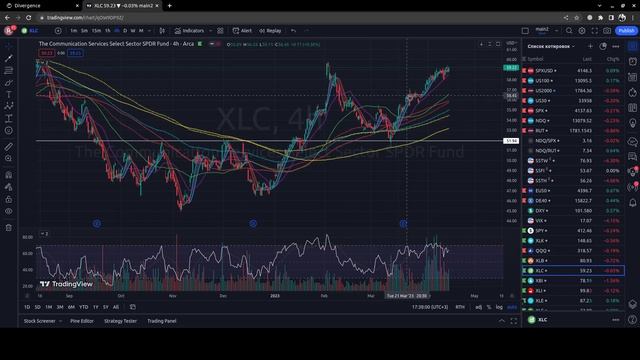Viewport: 640px width, 360px height.
Task: Start bar Replay mode
Action: point(270,31)
